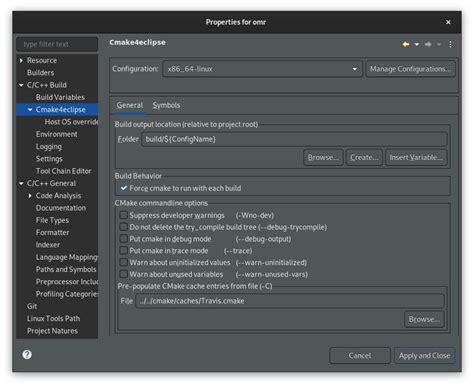
Task: Select Linux Tools Path tree item
Action: pos(53,319)
